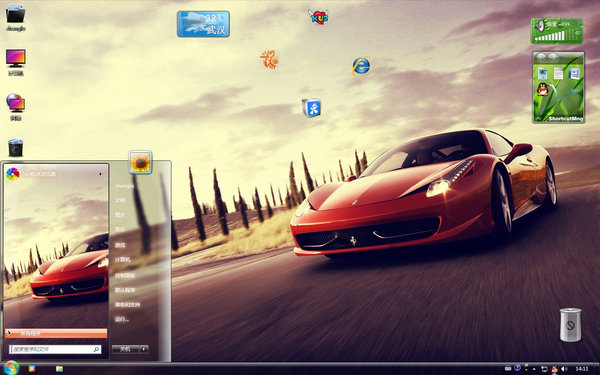
Task: Expand All Programs in the Start menu
Action: (56, 333)
